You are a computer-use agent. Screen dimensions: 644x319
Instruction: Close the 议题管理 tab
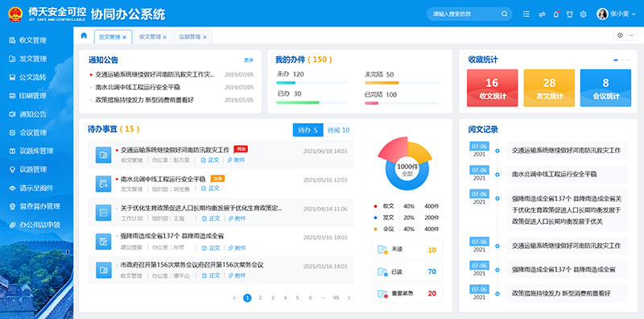pyautogui.click(x=204, y=37)
